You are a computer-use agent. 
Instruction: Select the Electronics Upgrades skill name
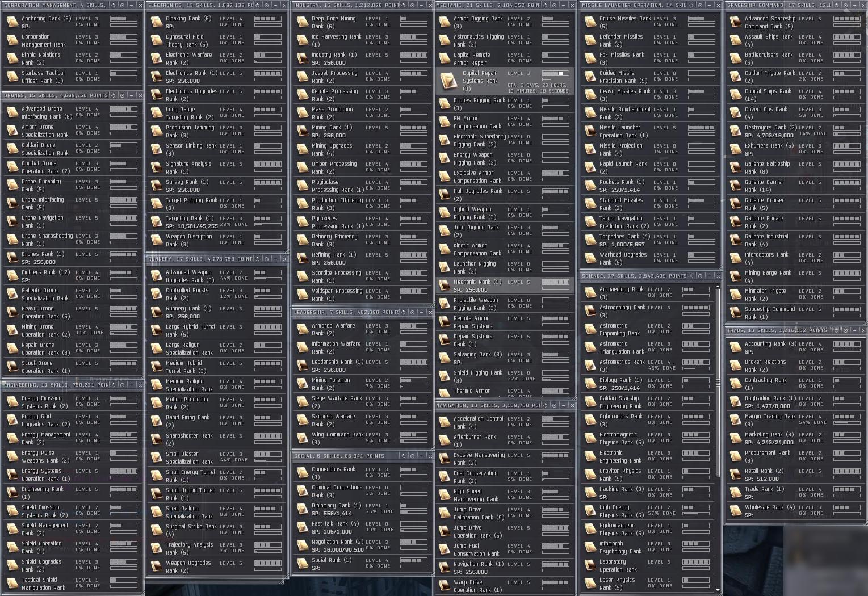click(x=191, y=95)
